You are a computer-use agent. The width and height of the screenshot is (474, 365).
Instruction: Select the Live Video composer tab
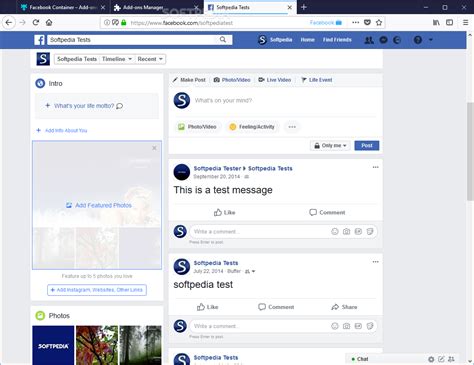click(275, 80)
